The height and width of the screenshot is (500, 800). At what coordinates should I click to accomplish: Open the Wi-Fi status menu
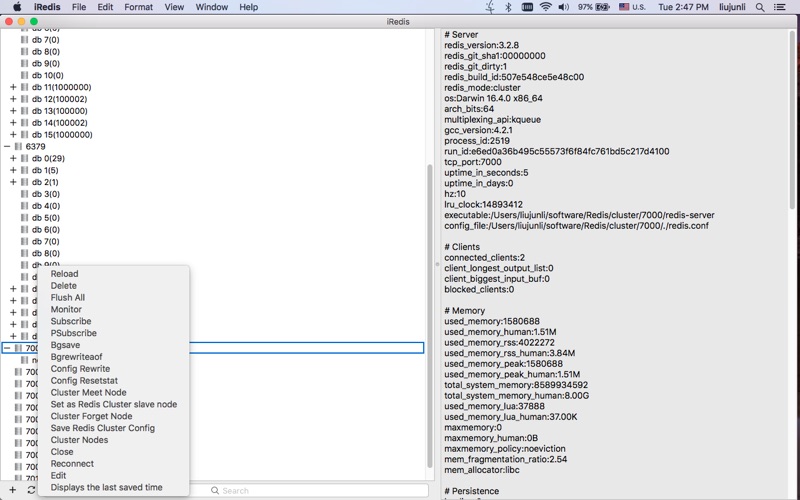545,7
